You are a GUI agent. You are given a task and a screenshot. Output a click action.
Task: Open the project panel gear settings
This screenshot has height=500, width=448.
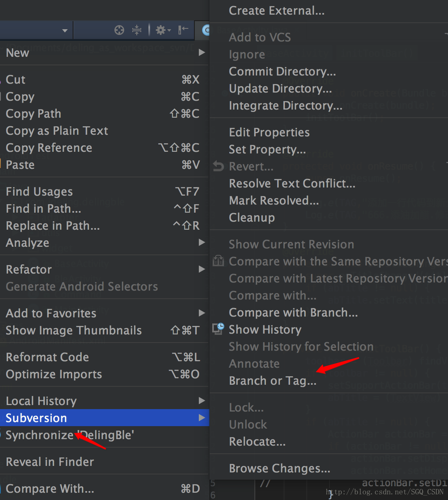tap(163, 30)
